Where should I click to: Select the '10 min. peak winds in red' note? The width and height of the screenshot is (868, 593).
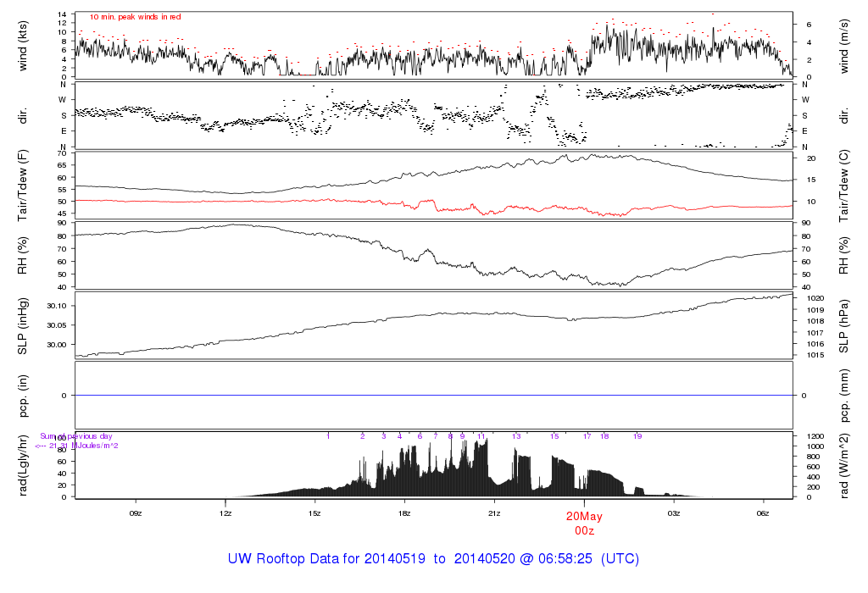tap(135, 17)
